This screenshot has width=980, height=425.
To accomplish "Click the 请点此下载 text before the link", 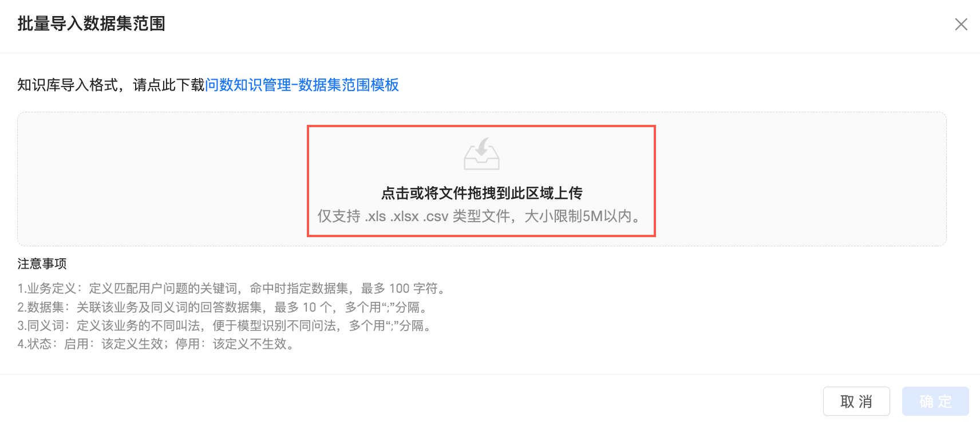I will [169, 85].
